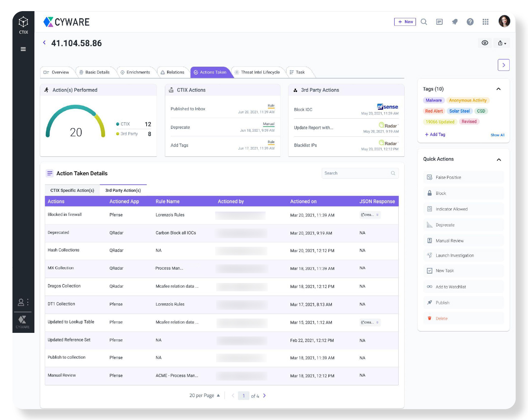The width and height of the screenshot is (528, 420).
Task: Click the + New button
Action: coord(405,22)
